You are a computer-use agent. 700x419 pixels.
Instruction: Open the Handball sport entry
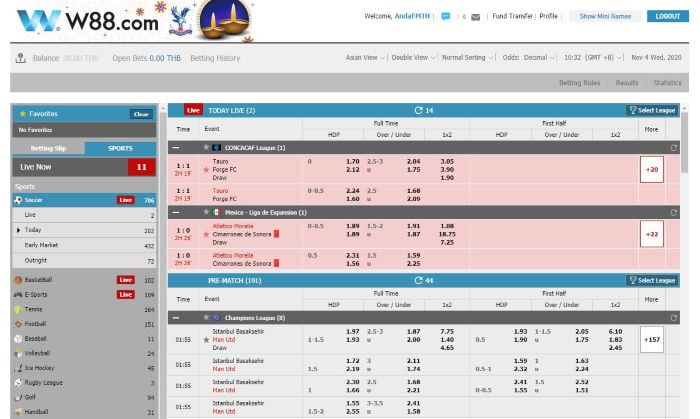(x=84, y=412)
